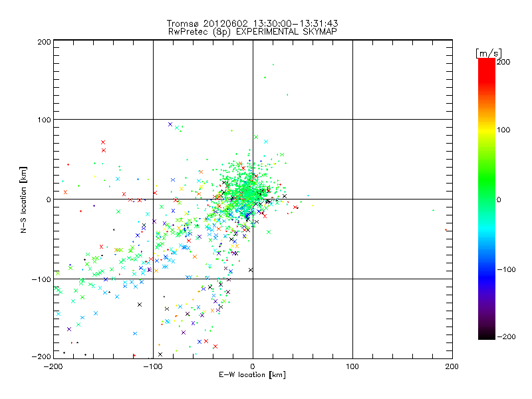Click the x-axis tick label '-200'
The height and width of the screenshot is (399, 532).
point(53,366)
